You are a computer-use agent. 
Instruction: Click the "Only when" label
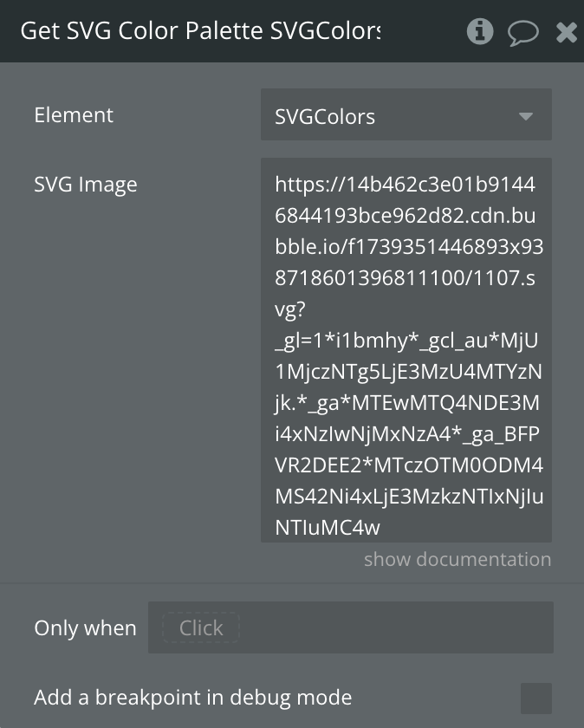point(85,628)
